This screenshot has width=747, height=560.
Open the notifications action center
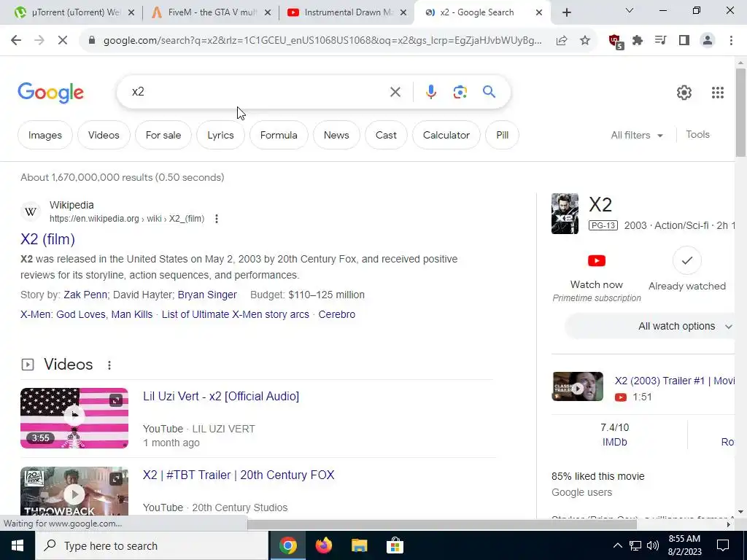coord(723,545)
